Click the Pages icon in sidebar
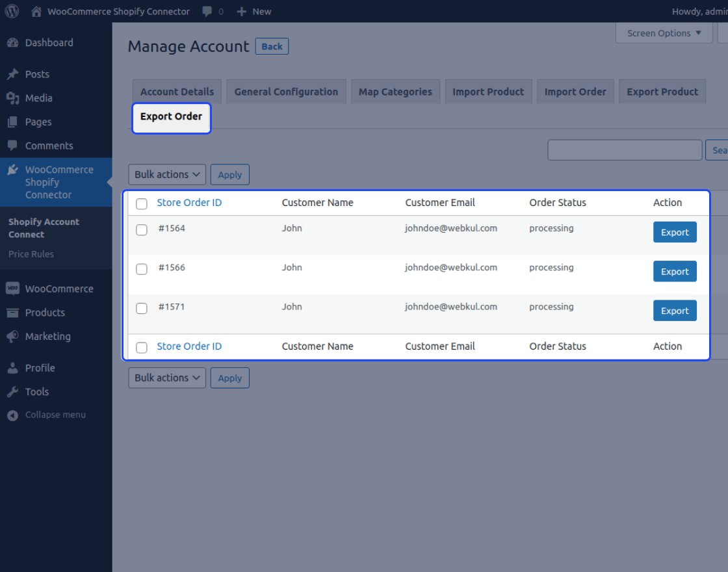This screenshot has height=572, width=728. pos(13,122)
